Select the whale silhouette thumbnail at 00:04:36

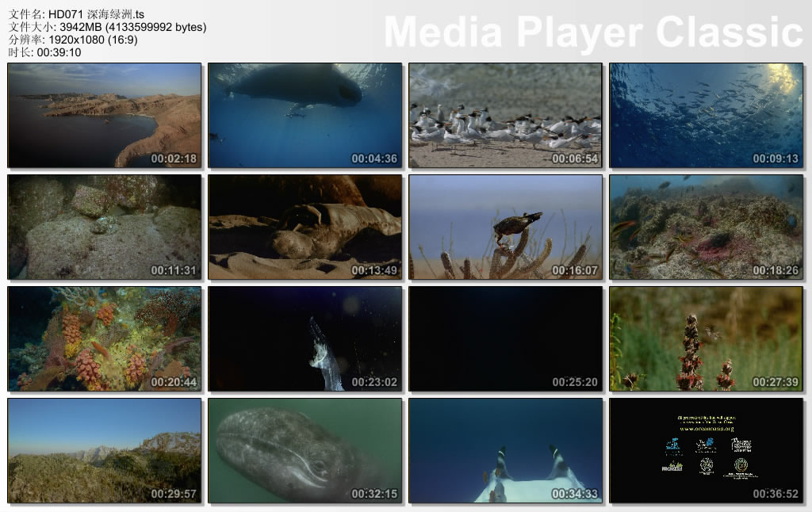[x=304, y=116]
